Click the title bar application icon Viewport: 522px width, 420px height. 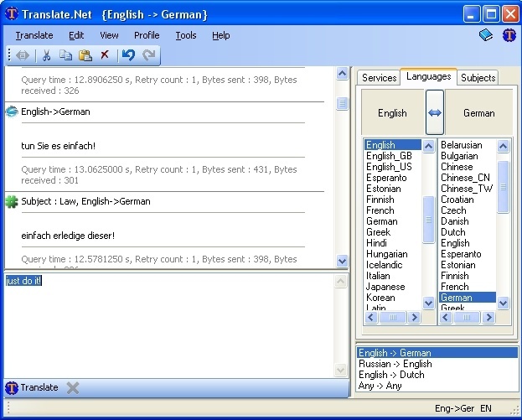coord(12,14)
